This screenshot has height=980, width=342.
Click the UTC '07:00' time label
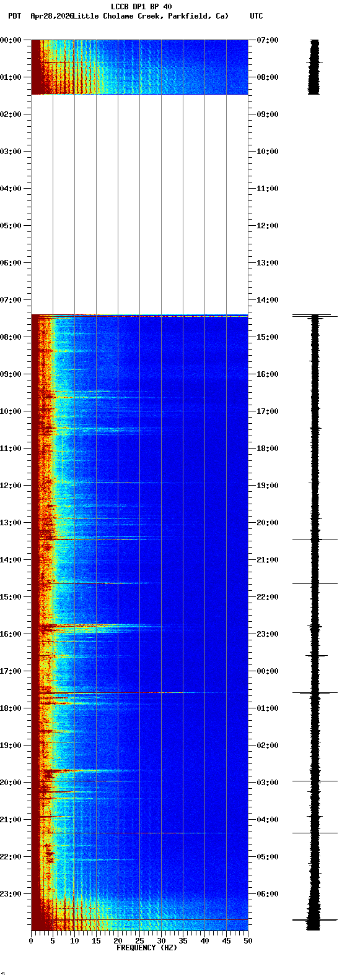267,40
